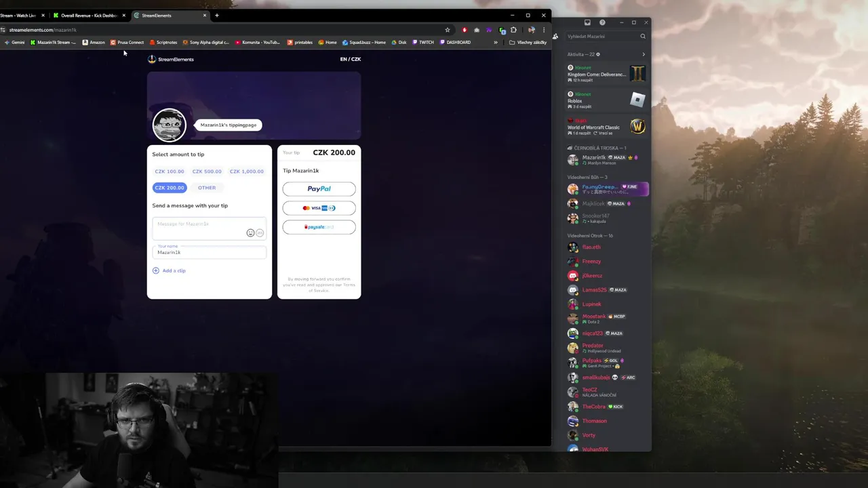Open the Chrome three-dot menu
Image resolution: width=868 pixels, height=488 pixels.
[543, 30]
